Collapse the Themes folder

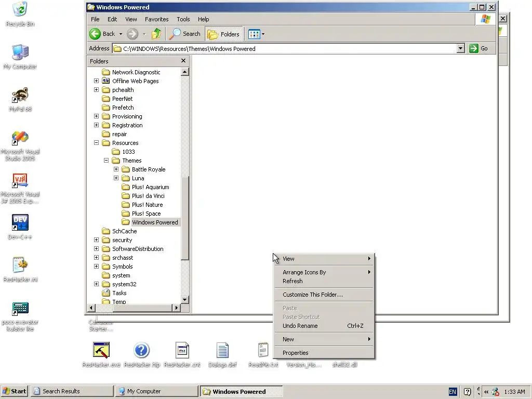106,160
